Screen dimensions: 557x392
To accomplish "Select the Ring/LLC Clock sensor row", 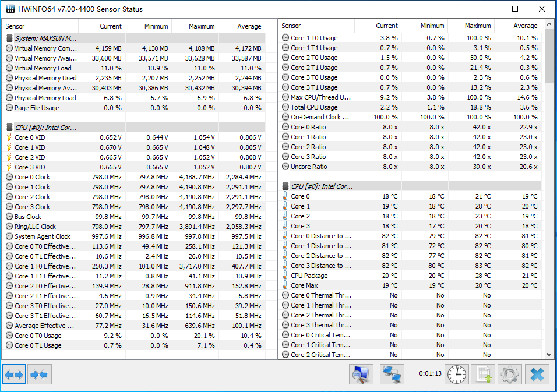I will (135, 227).
